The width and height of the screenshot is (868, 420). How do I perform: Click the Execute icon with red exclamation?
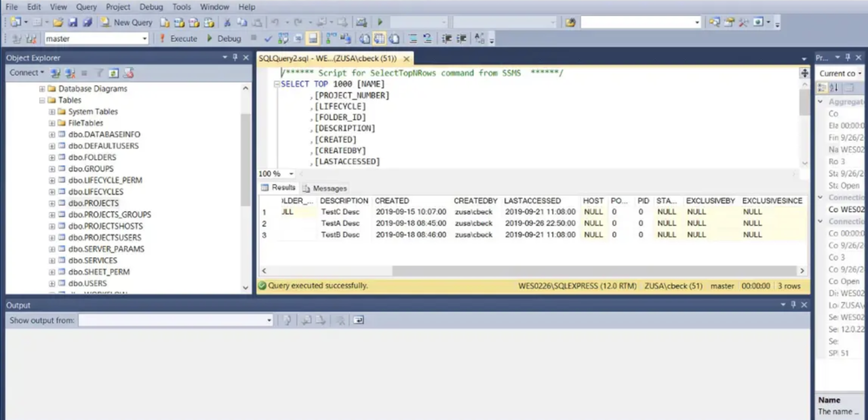(x=161, y=39)
